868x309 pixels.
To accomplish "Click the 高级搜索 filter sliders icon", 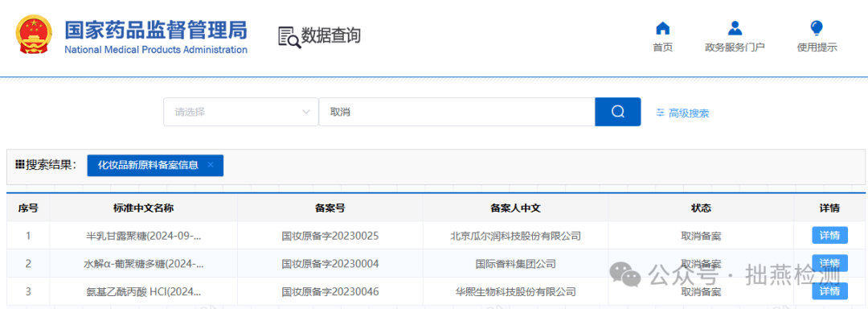I will pos(660,113).
